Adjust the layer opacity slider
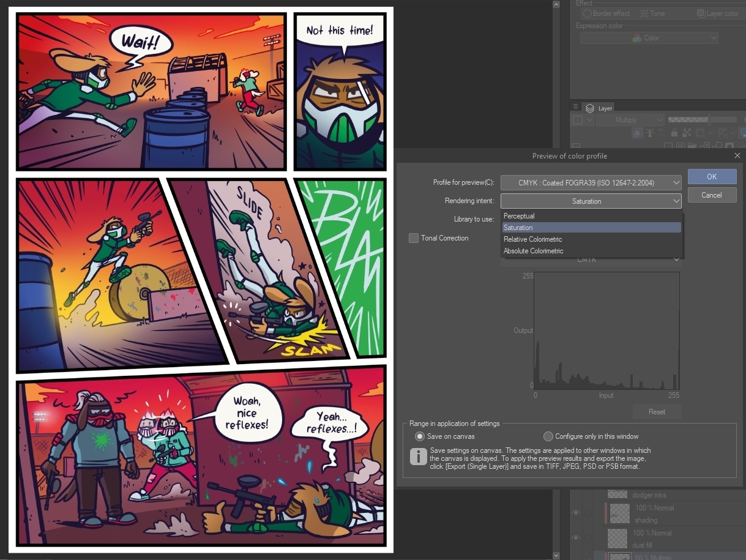 (703, 120)
